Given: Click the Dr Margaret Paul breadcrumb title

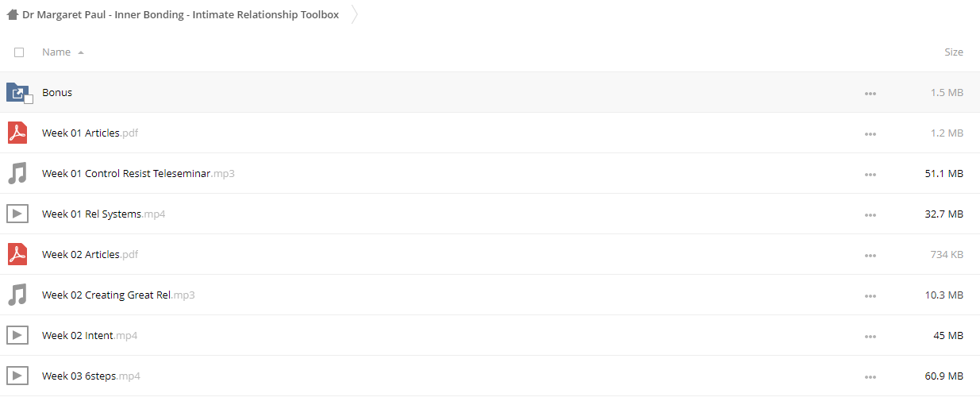Looking at the screenshot, I should [180, 14].
